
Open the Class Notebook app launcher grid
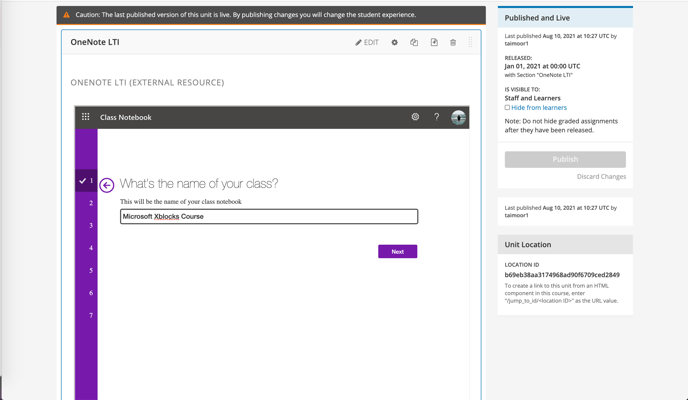tap(86, 117)
